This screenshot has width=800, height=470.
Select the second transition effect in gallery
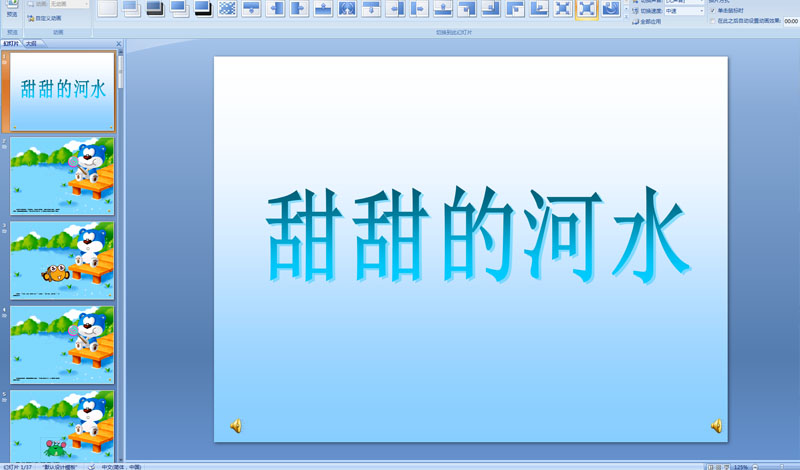(132, 8)
